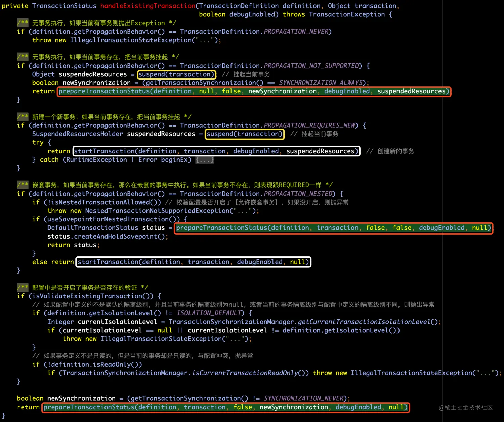Viewport: 504px width, 422px height.
Task: Click getCurrentTransactionIsolationLevel() method call
Action: tap(368, 322)
